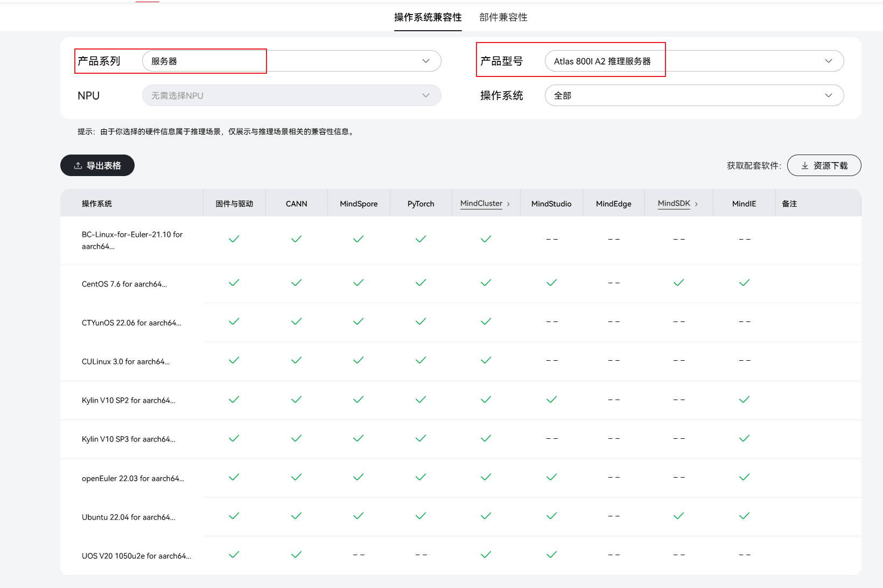This screenshot has height=588, width=883.
Task: Click the CentOS 7.6 MindStudio checkmark
Action: pos(551,283)
